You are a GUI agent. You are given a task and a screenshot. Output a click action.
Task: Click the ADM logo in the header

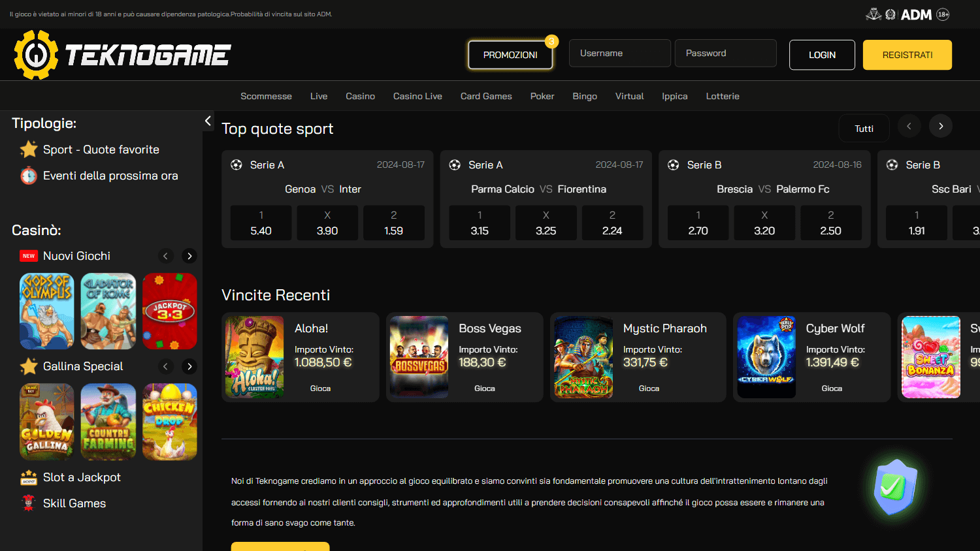(x=916, y=14)
